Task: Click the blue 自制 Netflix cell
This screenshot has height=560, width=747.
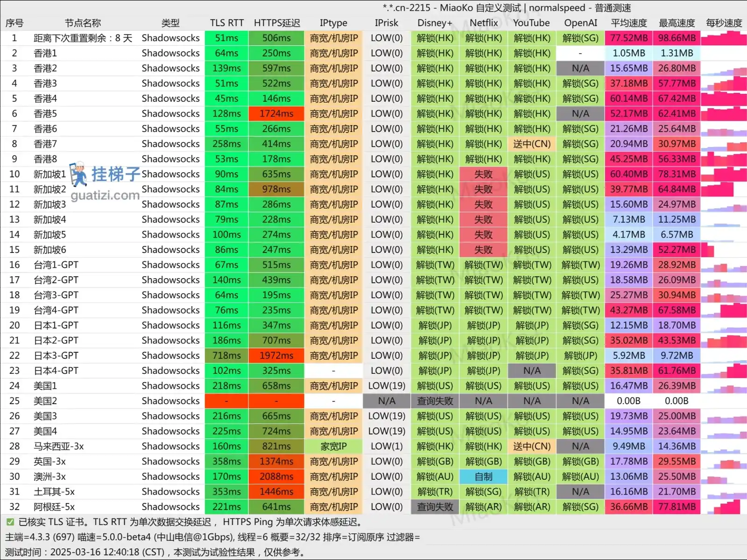Action: [484, 476]
